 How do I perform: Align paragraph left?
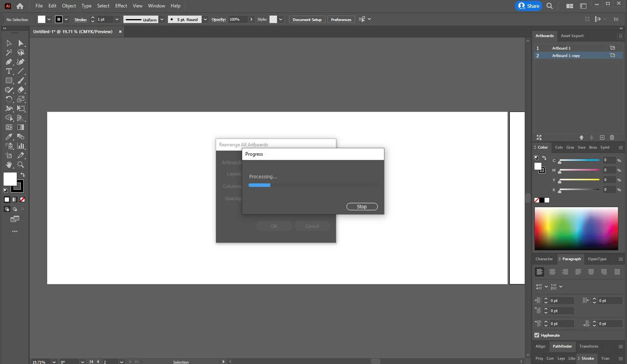539,272
